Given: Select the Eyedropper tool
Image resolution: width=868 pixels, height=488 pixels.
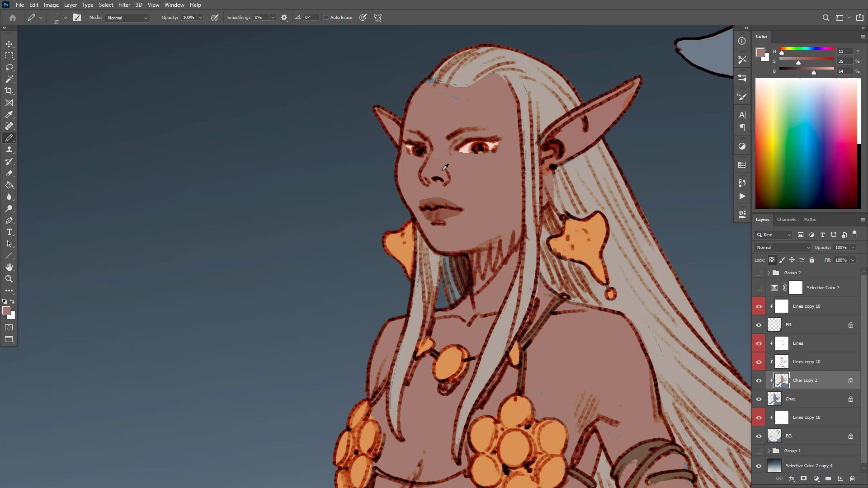Looking at the screenshot, I should point(9,115).
